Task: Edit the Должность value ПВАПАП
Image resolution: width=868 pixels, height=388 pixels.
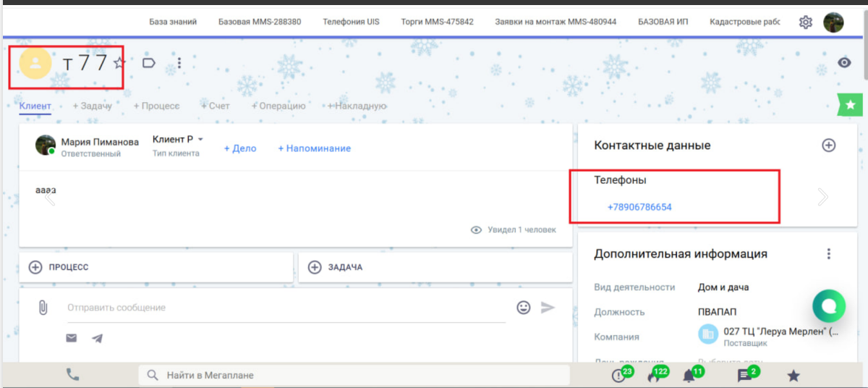Action: [718, 312]
